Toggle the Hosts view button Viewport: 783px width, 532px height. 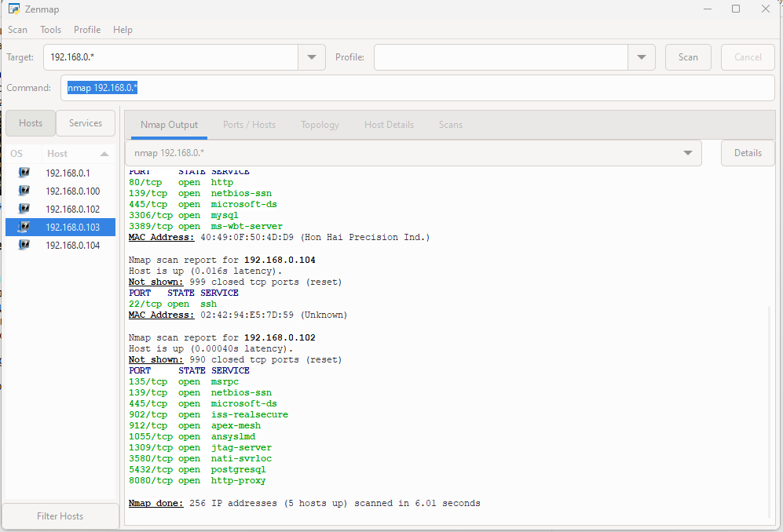(31, 123)
